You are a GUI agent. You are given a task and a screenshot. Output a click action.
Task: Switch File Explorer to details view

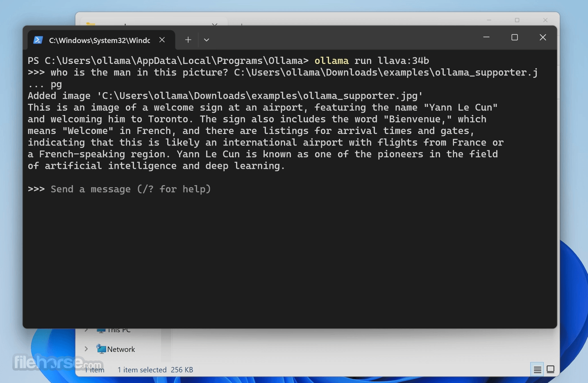(537, 370)
